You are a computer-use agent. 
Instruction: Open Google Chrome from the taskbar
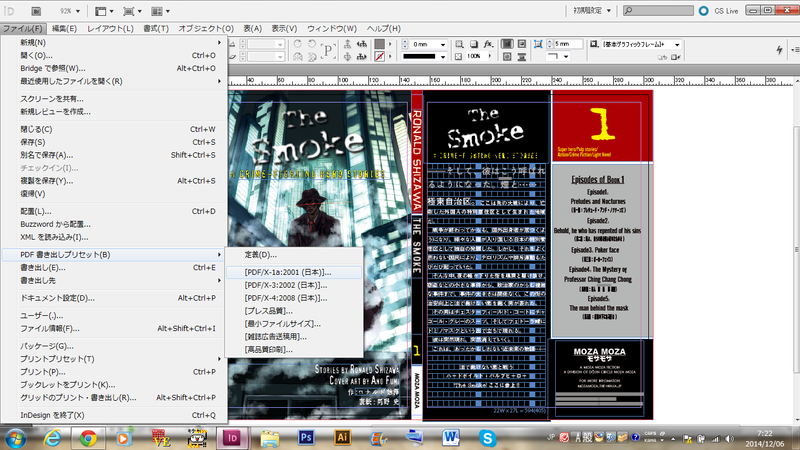point(88,438)
